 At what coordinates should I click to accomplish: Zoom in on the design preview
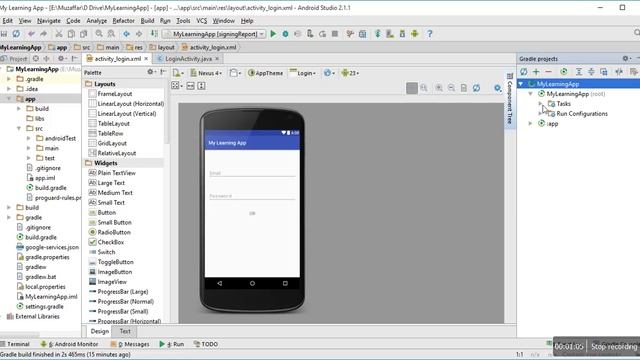coord(439,88)
